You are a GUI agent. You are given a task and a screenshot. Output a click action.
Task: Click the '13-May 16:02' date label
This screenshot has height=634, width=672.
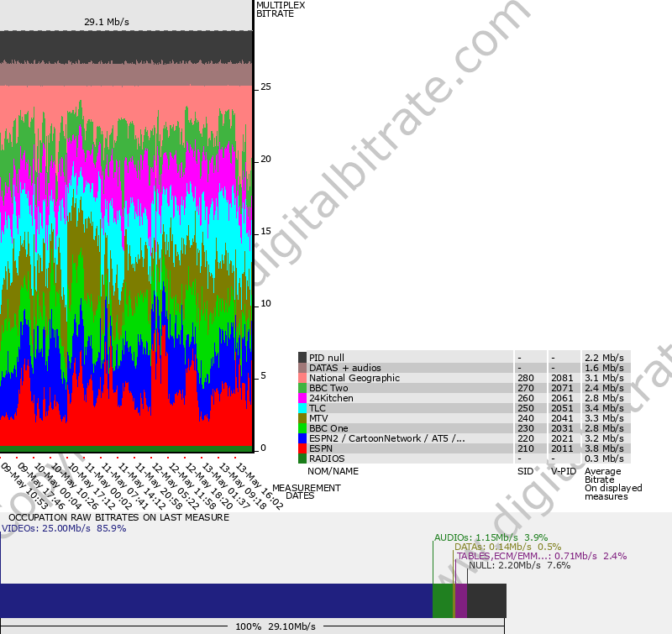pyautogui.click(x=260, y=485)
